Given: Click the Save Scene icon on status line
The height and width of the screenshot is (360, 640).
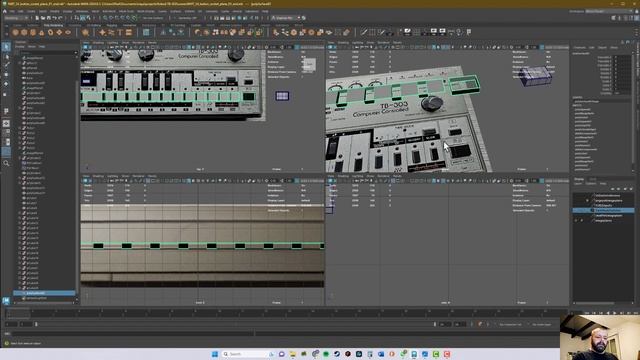Looking at the screenshot, I should point(49,18).
